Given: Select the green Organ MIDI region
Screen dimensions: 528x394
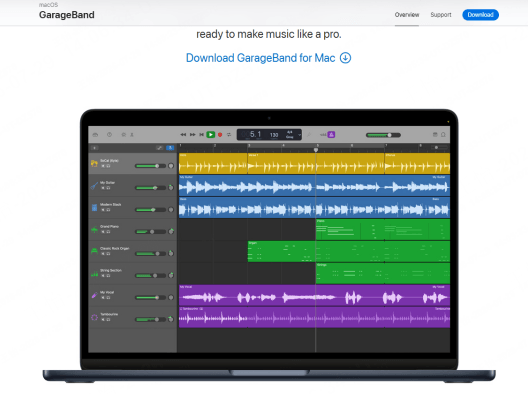Looking at the screenshot, I should point(349,251).
